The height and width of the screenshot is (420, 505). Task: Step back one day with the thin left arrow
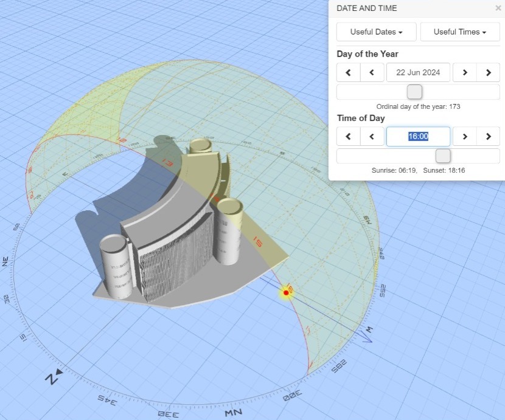(x=372, y=72)
